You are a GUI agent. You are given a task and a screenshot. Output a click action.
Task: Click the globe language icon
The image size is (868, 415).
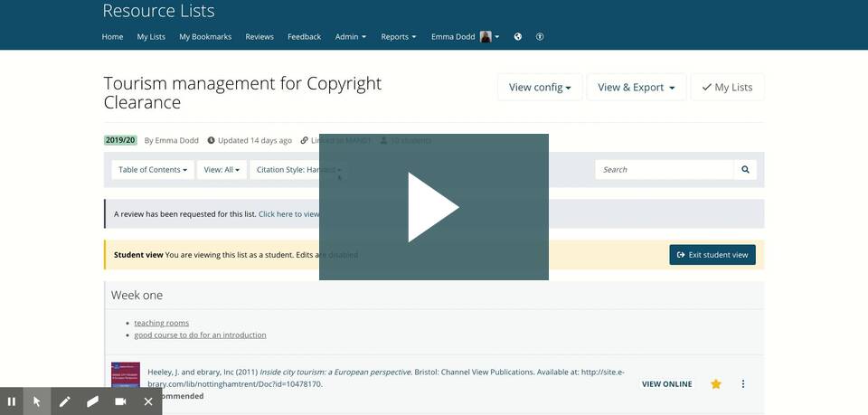click(x=517, y=36)
